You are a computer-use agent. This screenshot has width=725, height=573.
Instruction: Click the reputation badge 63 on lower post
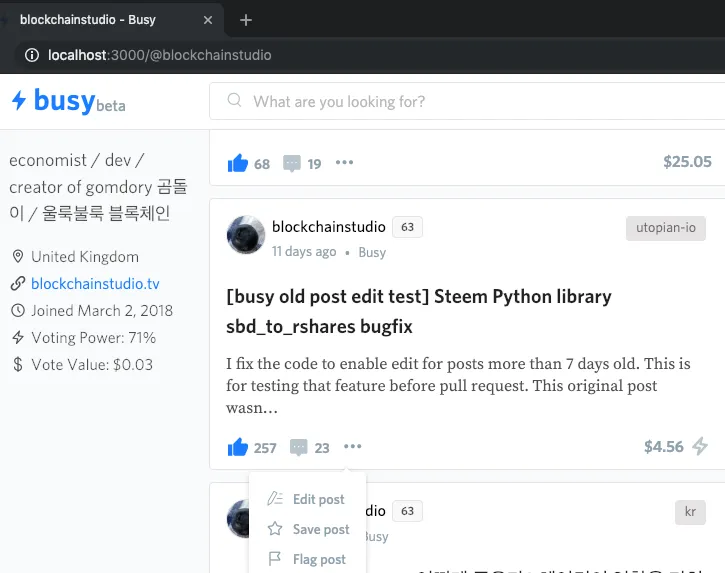(x=407, y=511)
